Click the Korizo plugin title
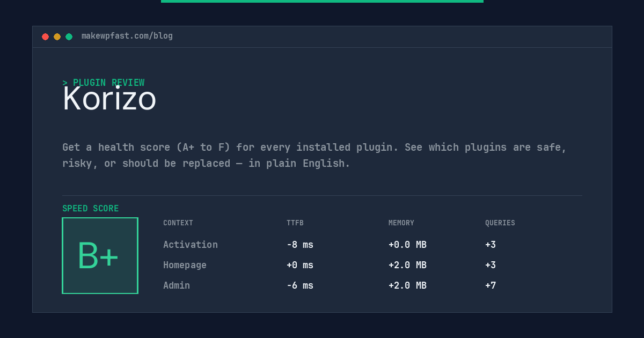The image size is (644, 338). pos(109,99)
